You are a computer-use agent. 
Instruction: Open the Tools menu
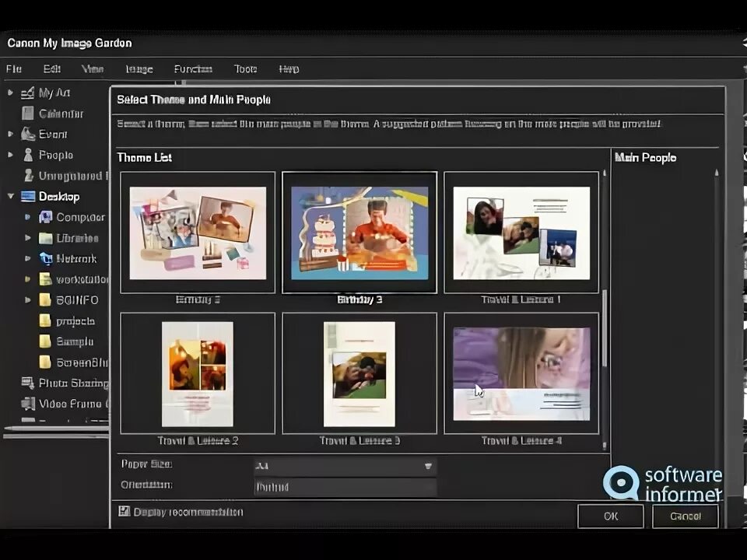245,69
